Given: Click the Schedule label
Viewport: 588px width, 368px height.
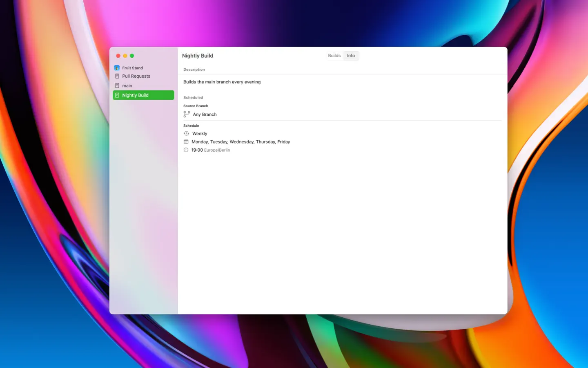Looking at the screenshot, I should point(191,126).
